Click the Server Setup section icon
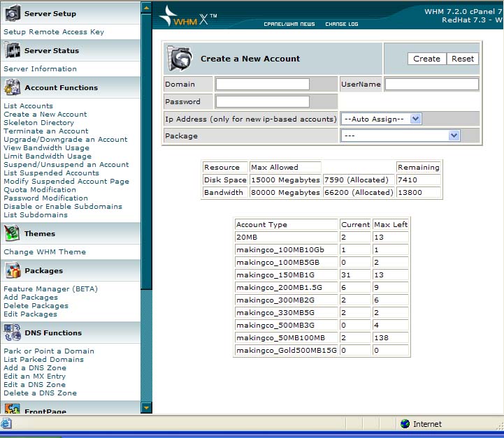 point(12,13)
